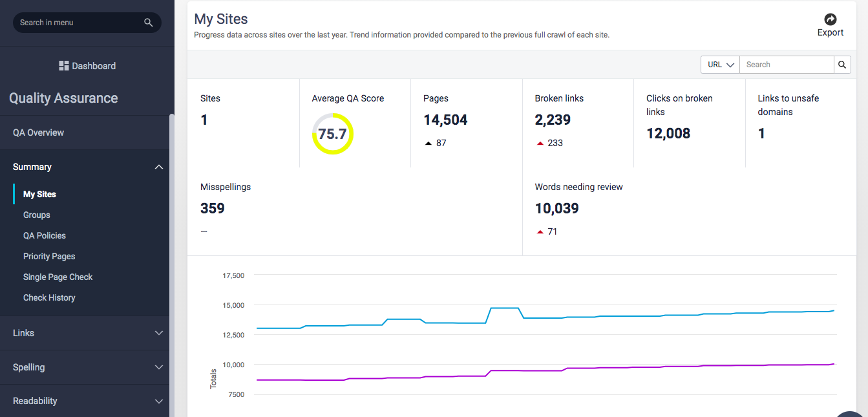Click the Average QA Score donut gauge
Viewport: 868px width, 417px height.
coord(333,134)
